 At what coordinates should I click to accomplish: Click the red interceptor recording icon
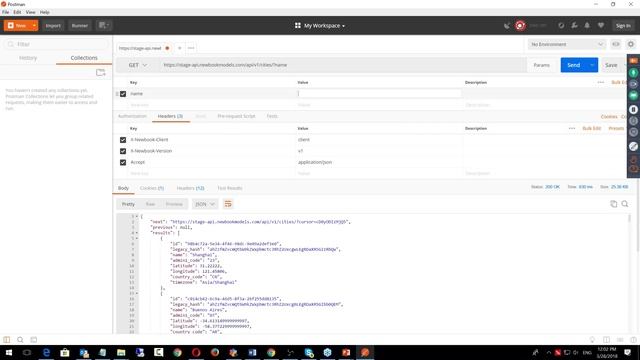click(520, 25)
